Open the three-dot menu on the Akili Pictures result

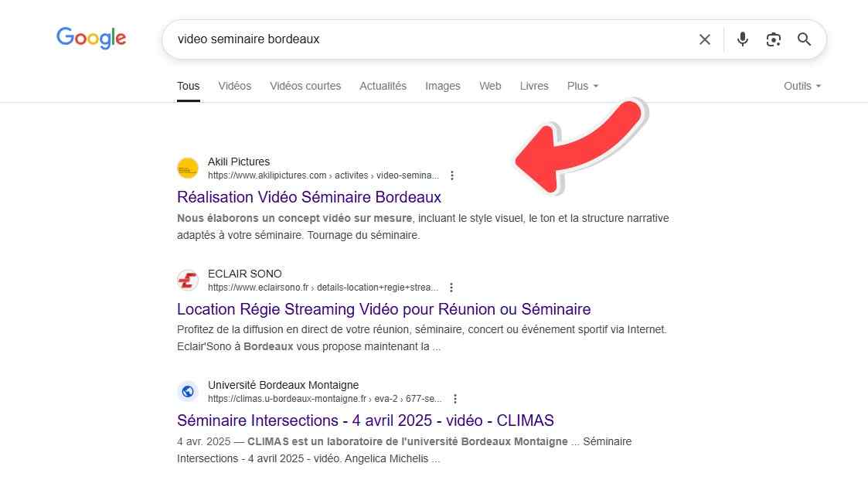point(452,175)
